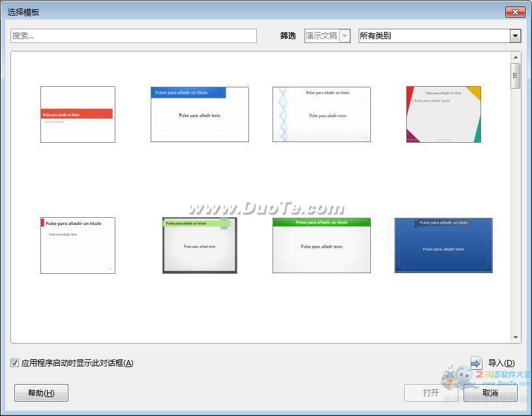Screen dimensions: 532x416
Task: Select the colorful corners template thumbnail
Action: pos(443,114)
